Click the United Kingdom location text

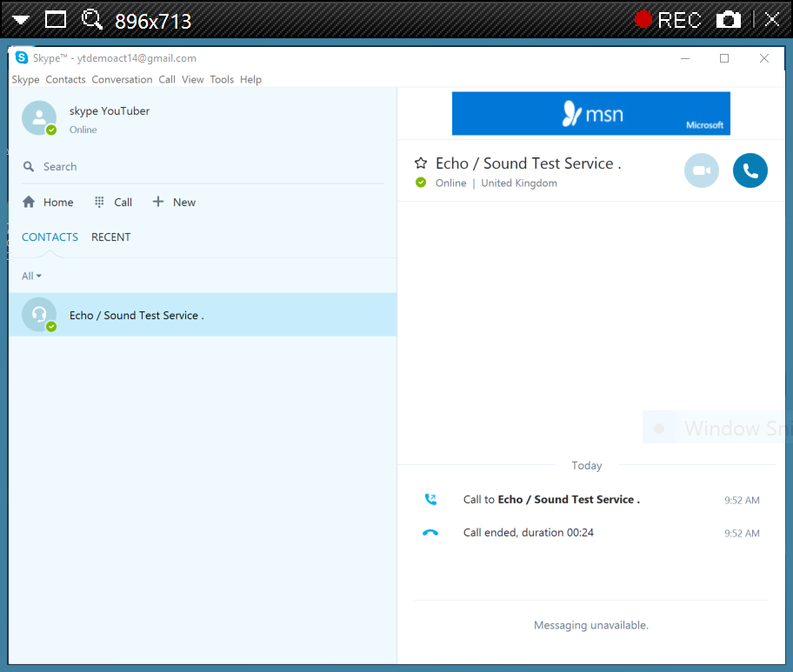point(519,183)
